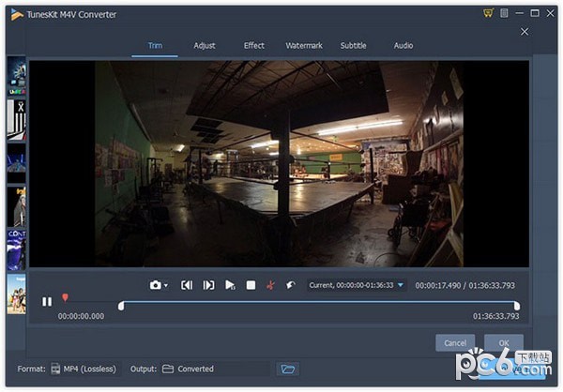Screen dimensions: 563x392
Task: Select the first video thumbnail in sidebar
Action: click(x=17, y=76)
